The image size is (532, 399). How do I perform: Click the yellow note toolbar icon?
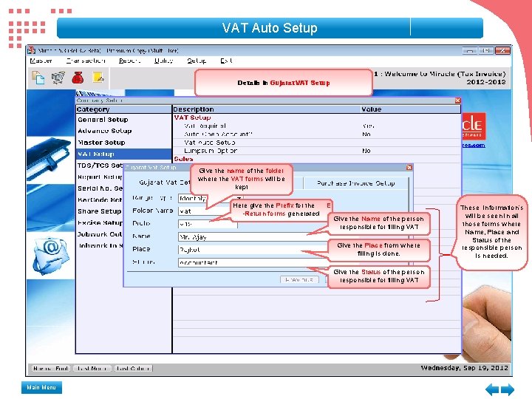[98, 78]
